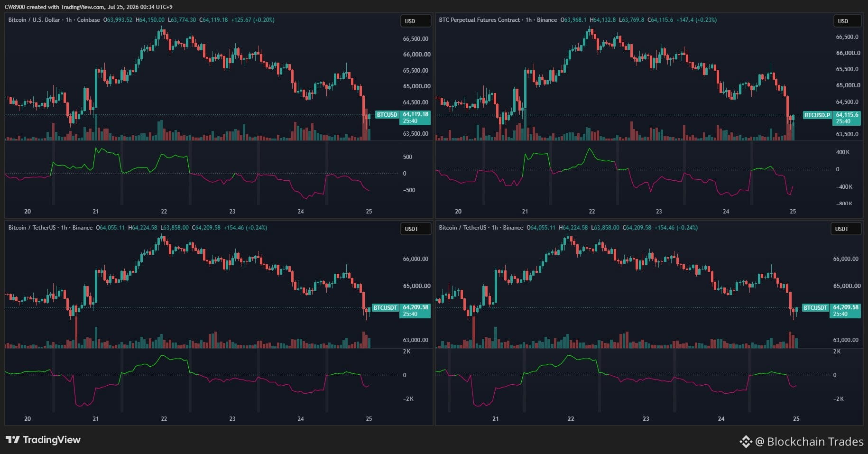Click the 63,500.0 axis label on futures chart
This screenshot has height=454, width=868.
coord(847,134)
